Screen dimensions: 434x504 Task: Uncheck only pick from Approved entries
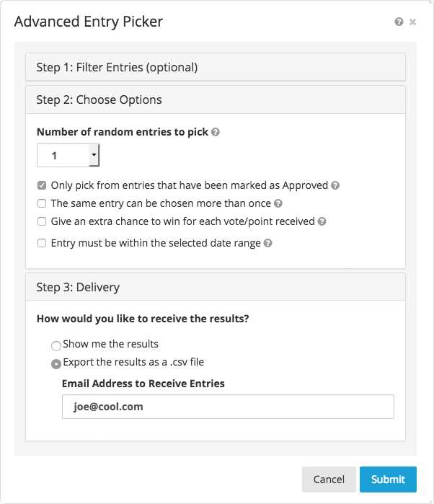pos(43,185)
